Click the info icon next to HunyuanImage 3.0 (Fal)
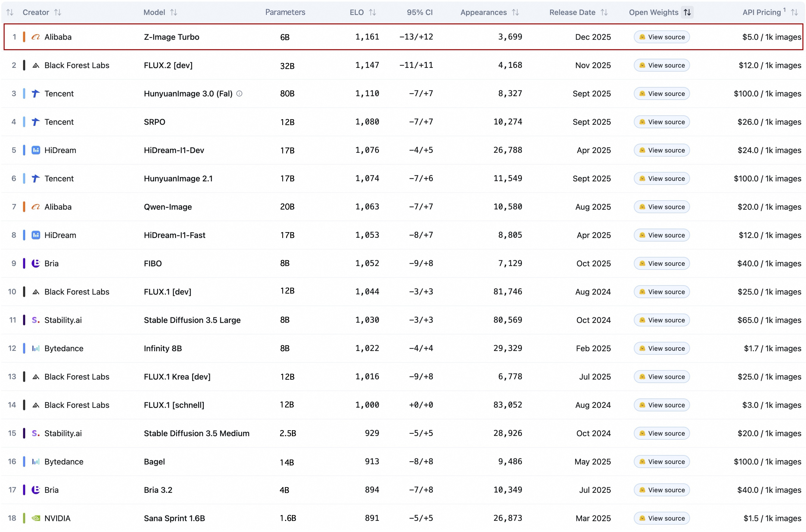Viewport: 806px width, 532px height. pos(239,94)
